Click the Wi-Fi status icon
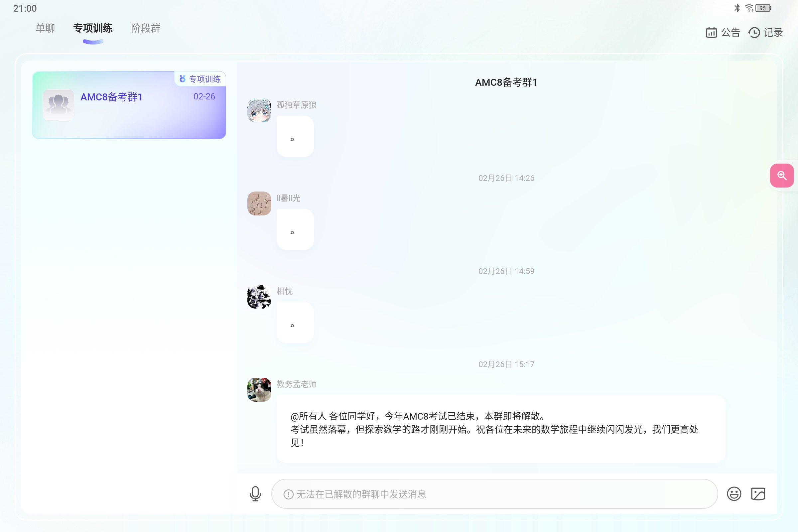798x532 pixels. (x=749, y=8)
